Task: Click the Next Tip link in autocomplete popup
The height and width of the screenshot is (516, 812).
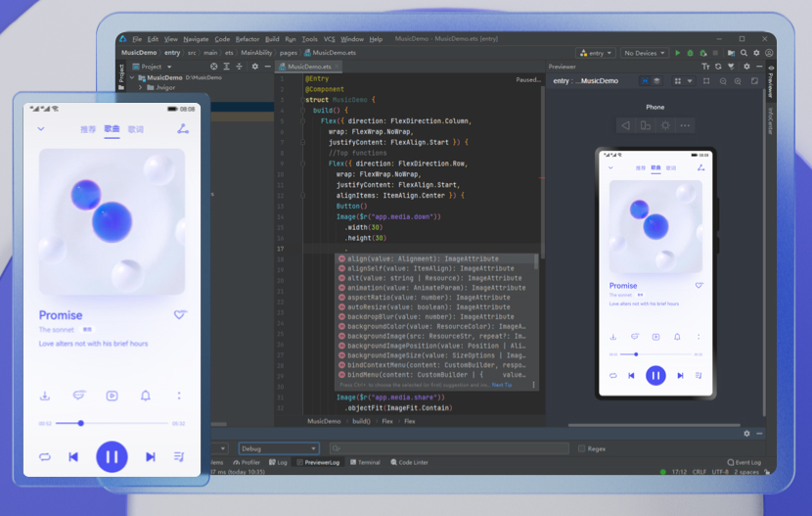Action: [x=501, y=385]
